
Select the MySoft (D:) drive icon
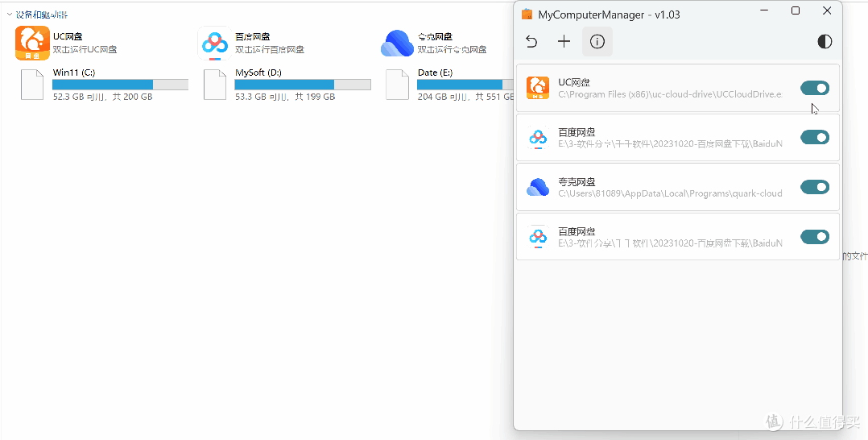click(x=215, y=85)
